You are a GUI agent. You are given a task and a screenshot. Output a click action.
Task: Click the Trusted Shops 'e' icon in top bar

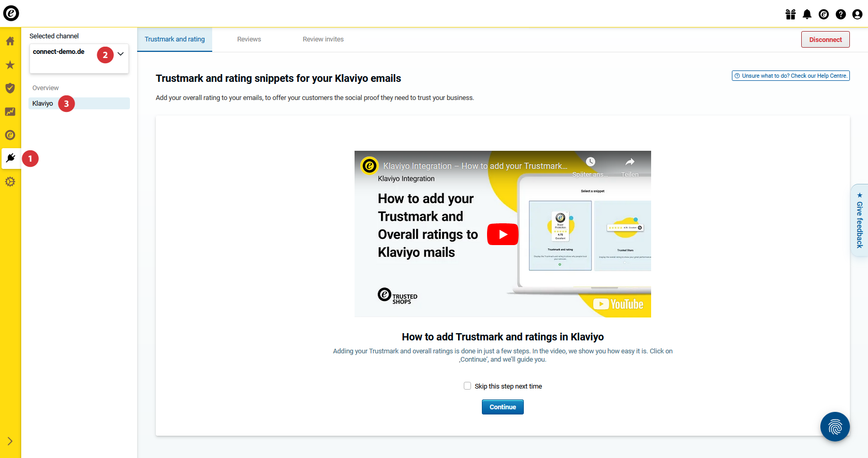click(824, 15)
